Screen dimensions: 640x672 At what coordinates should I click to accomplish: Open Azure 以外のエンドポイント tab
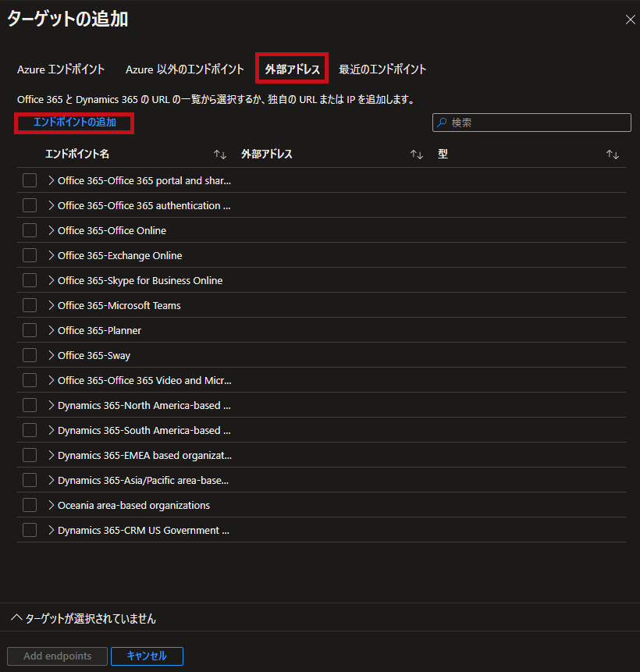pos(185,69)
